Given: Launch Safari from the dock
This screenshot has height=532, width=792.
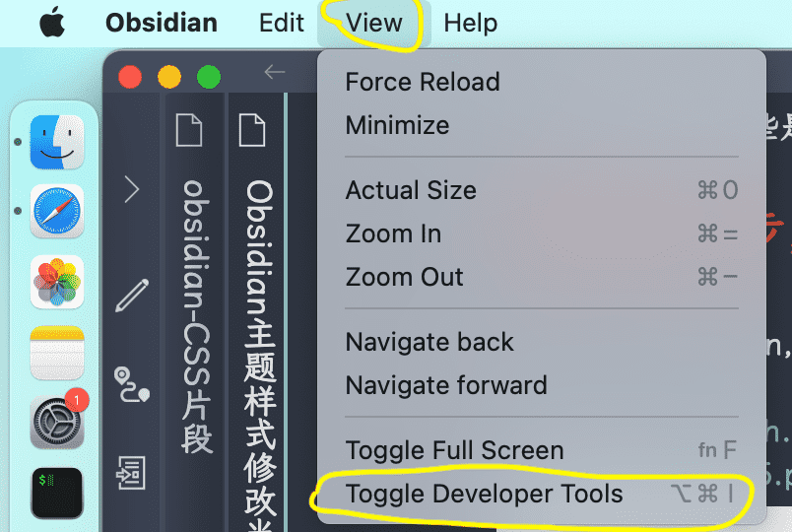Looking at the screenshot, I should [57, 211].
